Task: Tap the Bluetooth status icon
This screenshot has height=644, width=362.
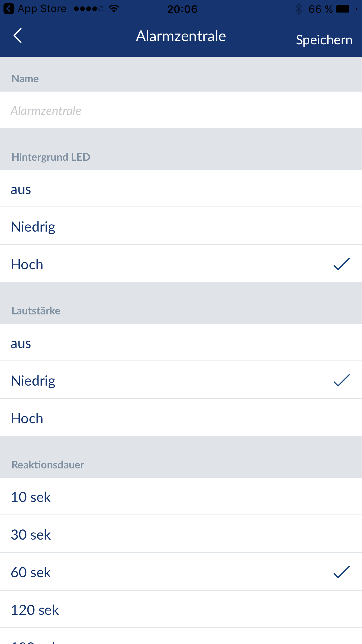Action: (x=299, y=9)
